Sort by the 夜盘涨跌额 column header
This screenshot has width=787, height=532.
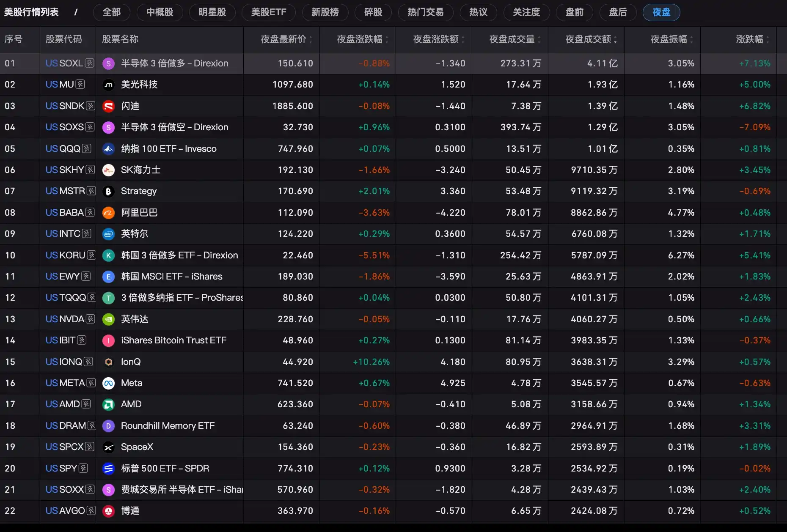tap(438, 39)
